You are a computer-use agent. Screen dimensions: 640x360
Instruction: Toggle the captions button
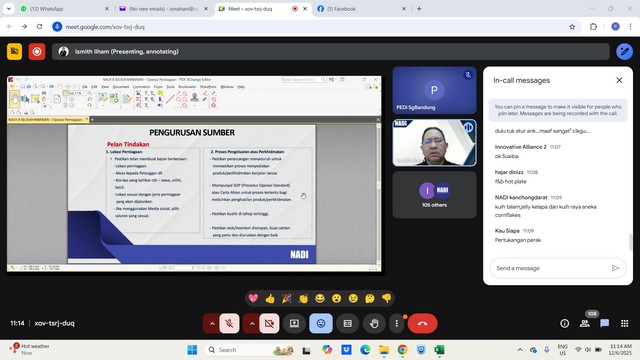(347, 323)
